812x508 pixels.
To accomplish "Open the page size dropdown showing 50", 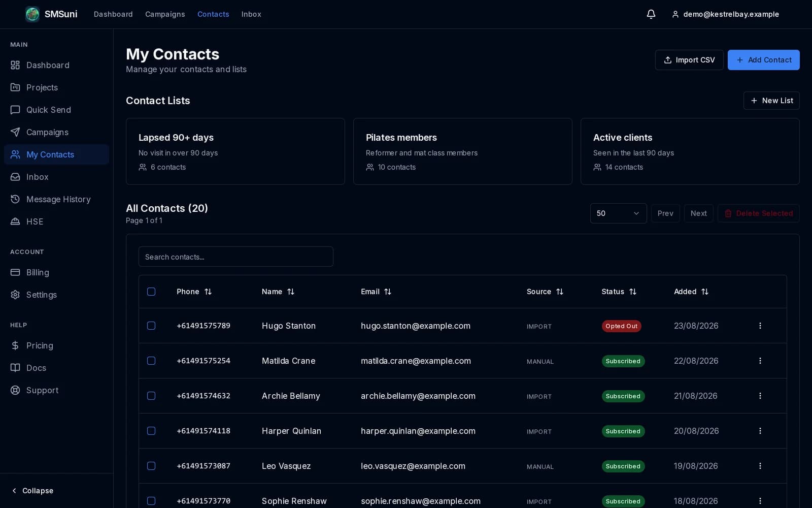I will [618, 213].
